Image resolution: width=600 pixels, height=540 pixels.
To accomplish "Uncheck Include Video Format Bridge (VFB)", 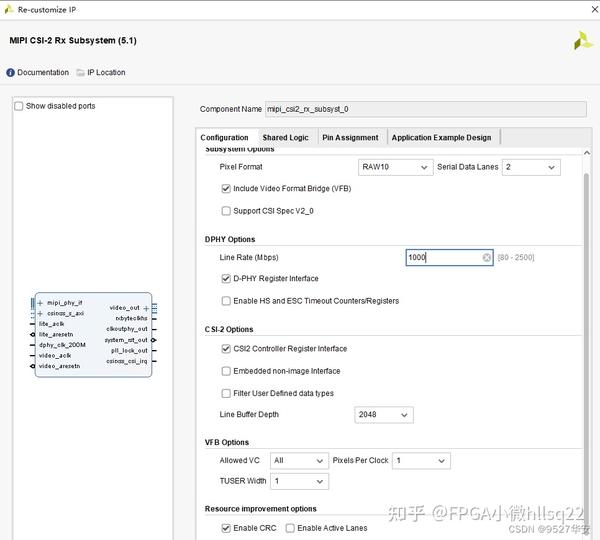I will pos(226,189).
